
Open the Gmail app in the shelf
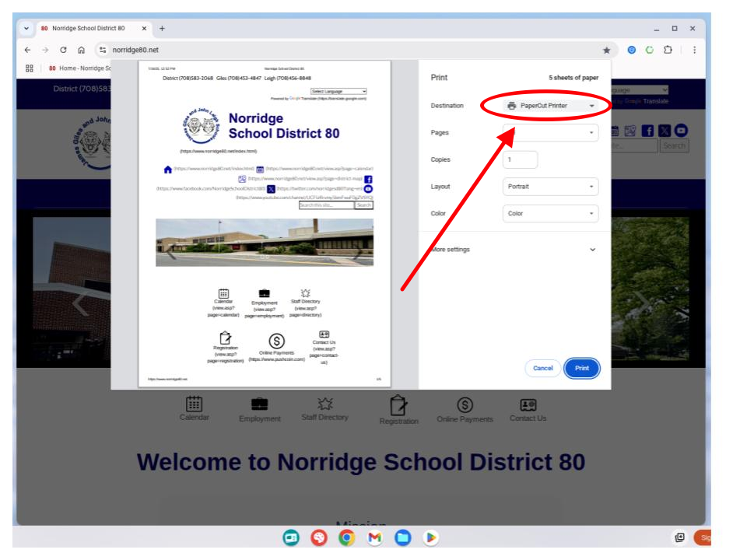(374, 537)
